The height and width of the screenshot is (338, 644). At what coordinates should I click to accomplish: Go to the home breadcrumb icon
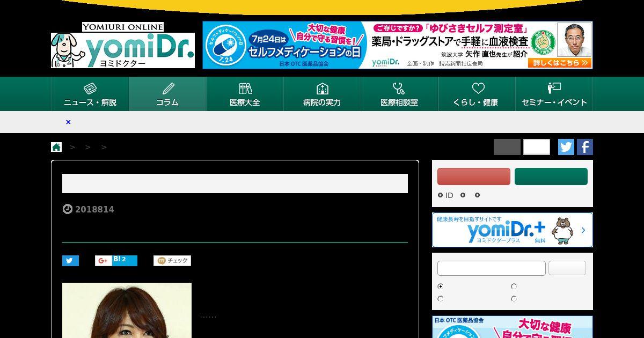coord(56,146)
